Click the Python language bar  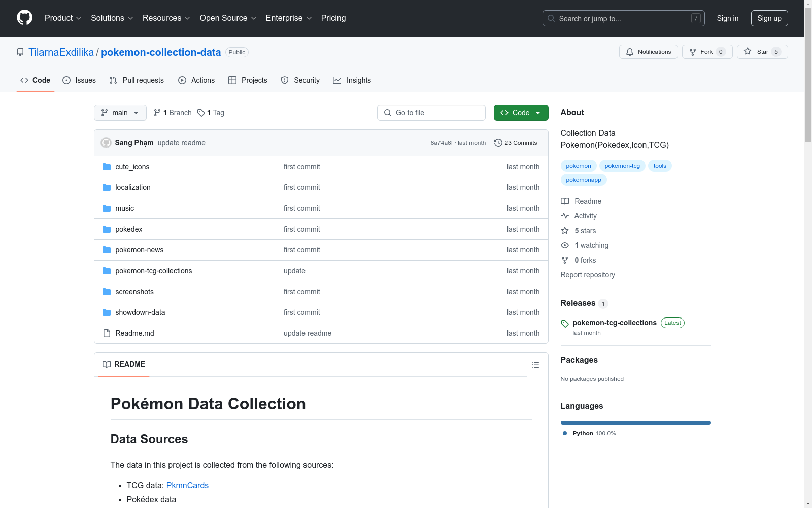tap(636, 423)
